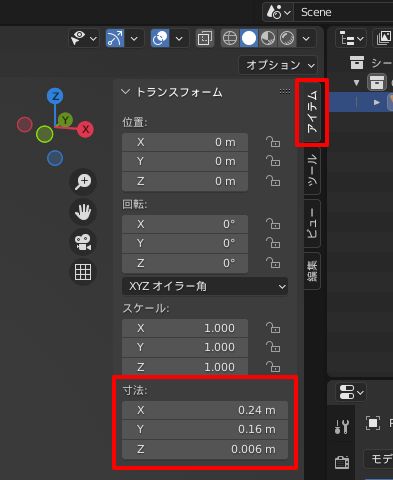Screen dimensions: 393x480
Task: Toggle lock on scale Z
Action: pyautogui.click(x=273, y=367)
